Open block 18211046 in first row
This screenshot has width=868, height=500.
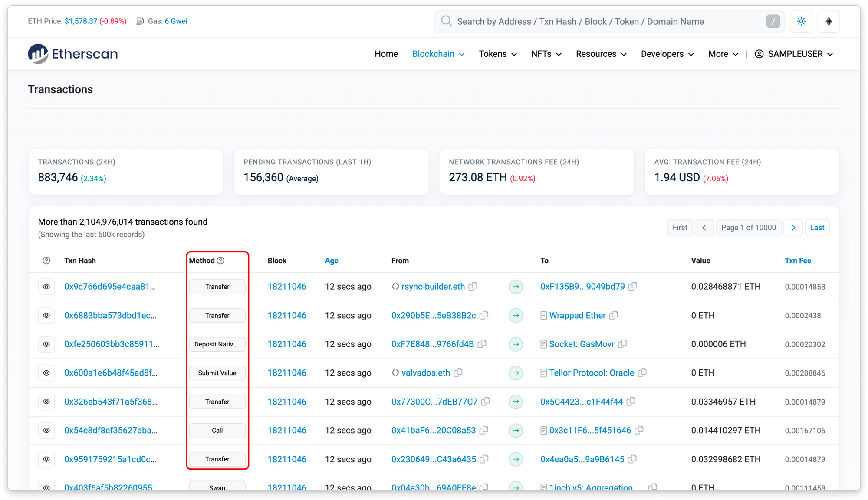click(x=286, y=287)
